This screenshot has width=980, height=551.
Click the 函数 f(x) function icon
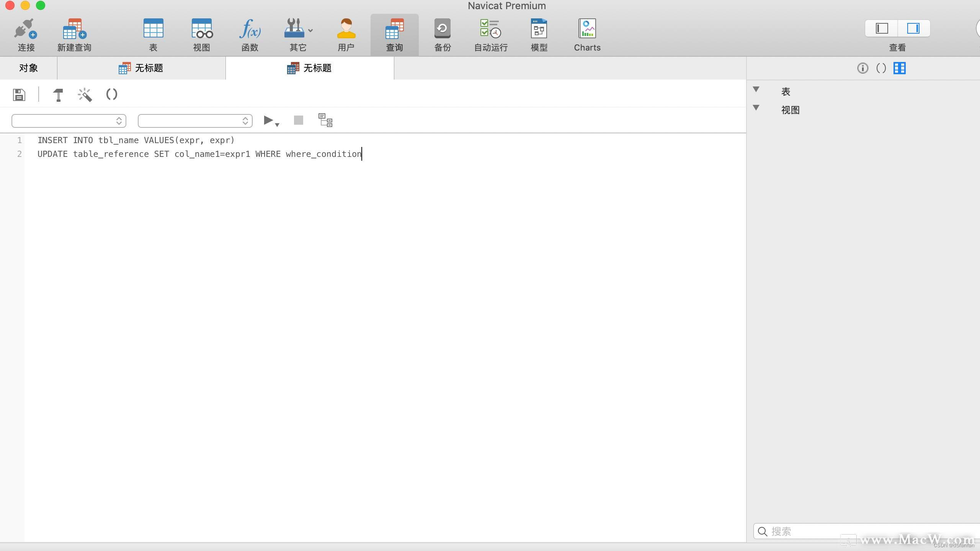coord(250,29)
